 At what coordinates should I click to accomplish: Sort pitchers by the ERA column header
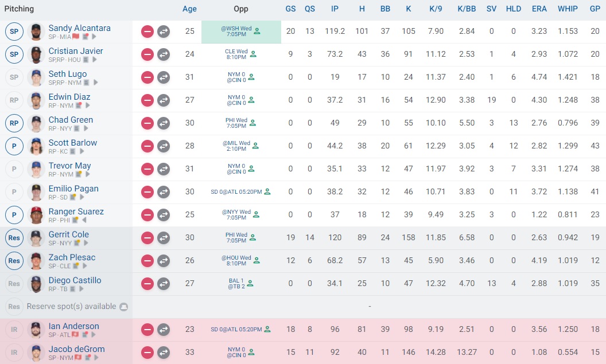539,9
